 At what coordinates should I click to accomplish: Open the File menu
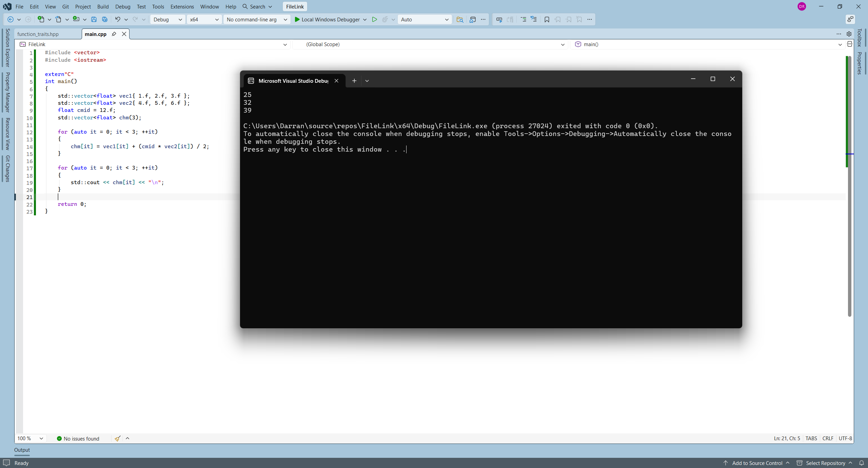19,6
